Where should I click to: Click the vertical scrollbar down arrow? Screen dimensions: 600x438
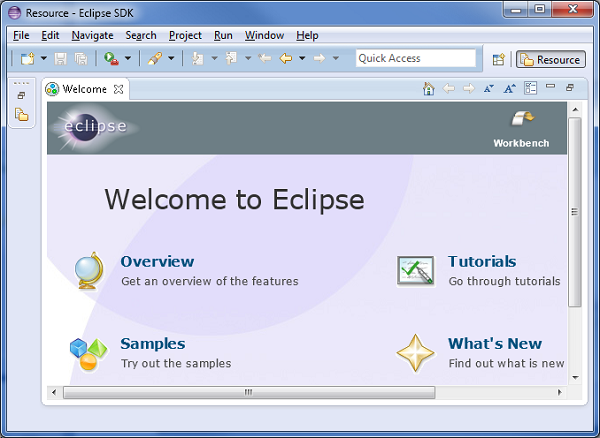575,378
